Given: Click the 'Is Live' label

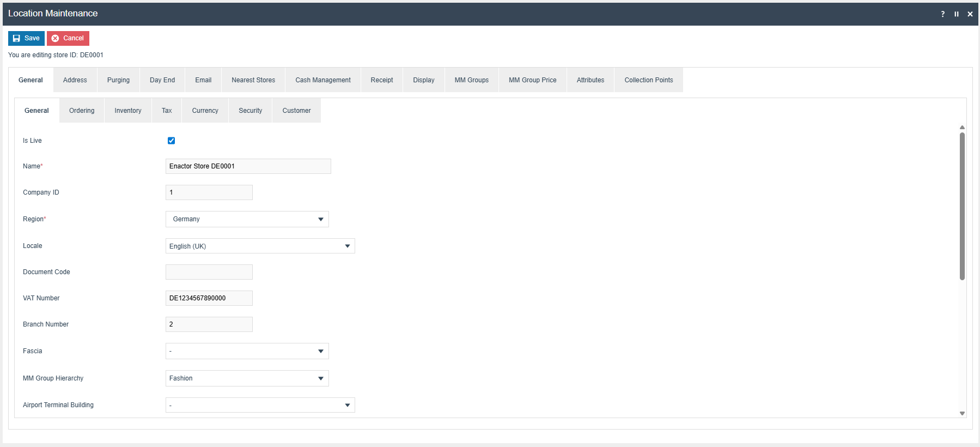Looking at the screenshot, I should (32, 141).
